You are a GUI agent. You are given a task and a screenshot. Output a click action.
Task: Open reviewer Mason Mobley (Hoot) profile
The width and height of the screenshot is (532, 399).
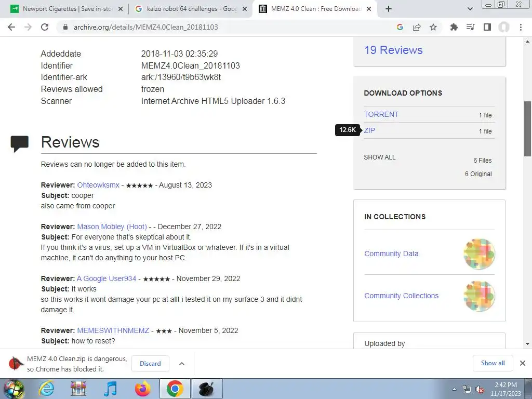[112, 227]
